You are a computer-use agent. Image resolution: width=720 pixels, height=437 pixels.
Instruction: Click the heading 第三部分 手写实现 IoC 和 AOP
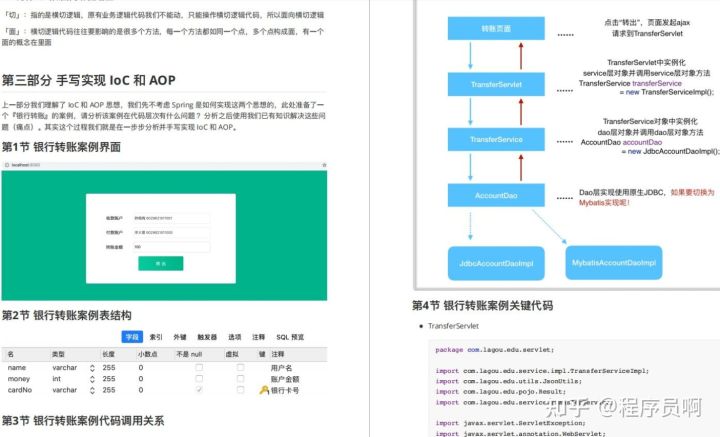(x=89, y=80)
